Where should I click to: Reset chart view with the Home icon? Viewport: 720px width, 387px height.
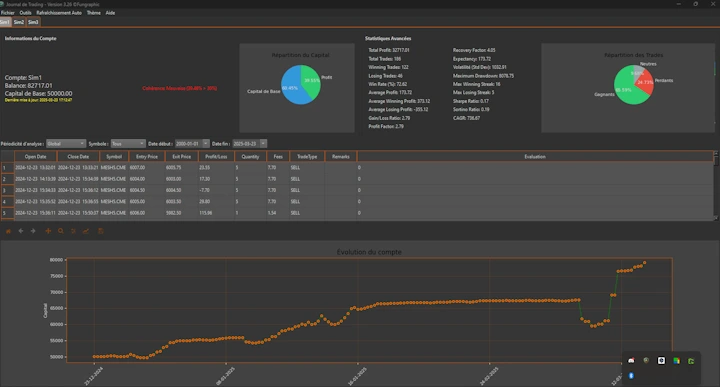point(8,231)
